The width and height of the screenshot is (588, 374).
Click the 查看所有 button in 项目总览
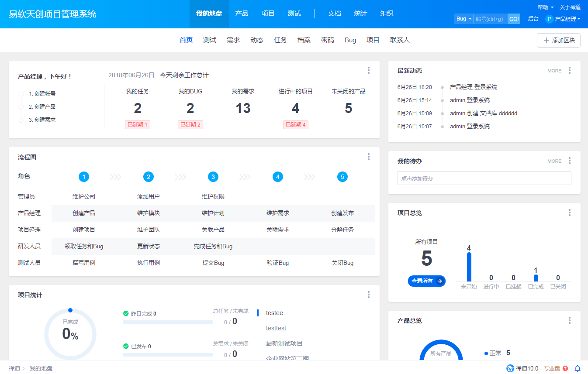pos(426,281)
